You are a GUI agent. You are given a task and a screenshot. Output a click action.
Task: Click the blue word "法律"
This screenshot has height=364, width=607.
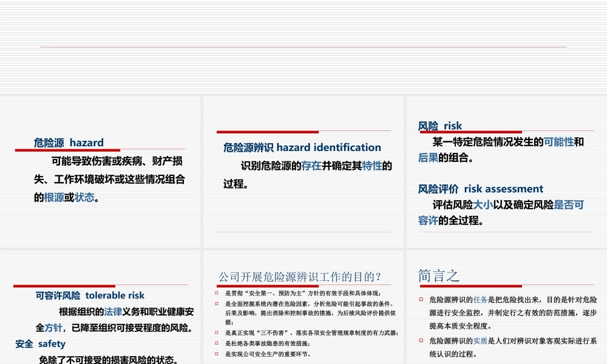[x=113, y=312]
